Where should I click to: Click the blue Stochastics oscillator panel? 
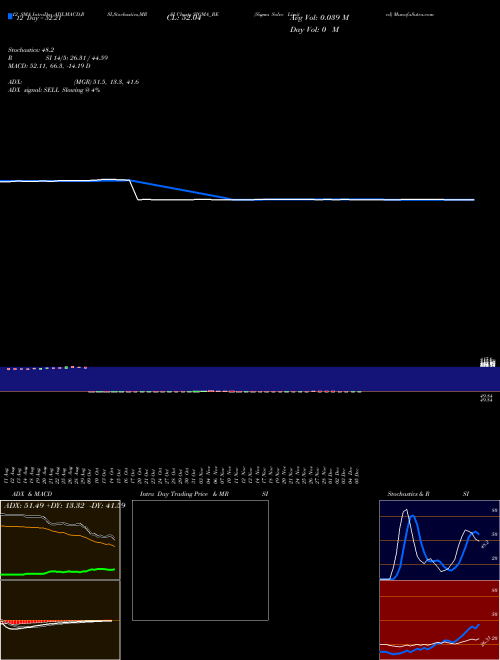(x=439, y=540)
